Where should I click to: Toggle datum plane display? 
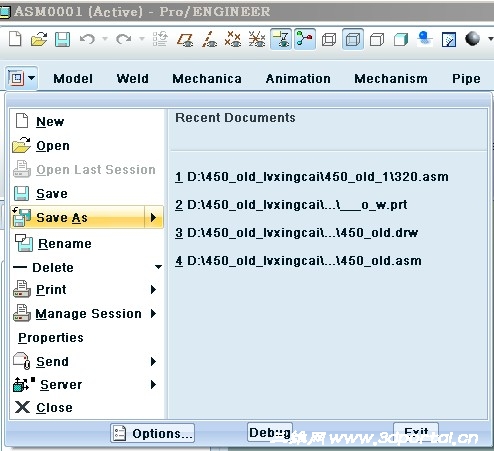[185, 39]
